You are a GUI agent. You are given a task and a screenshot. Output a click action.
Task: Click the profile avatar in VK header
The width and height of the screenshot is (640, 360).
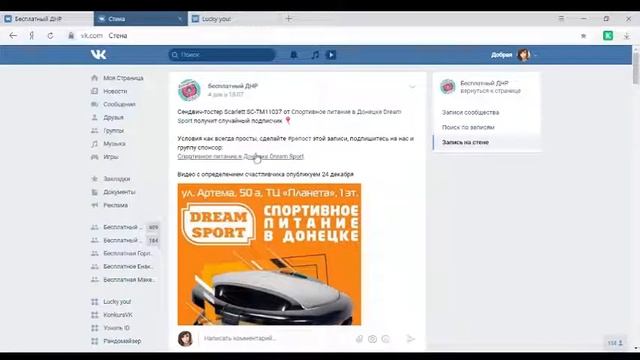[524, 55]
